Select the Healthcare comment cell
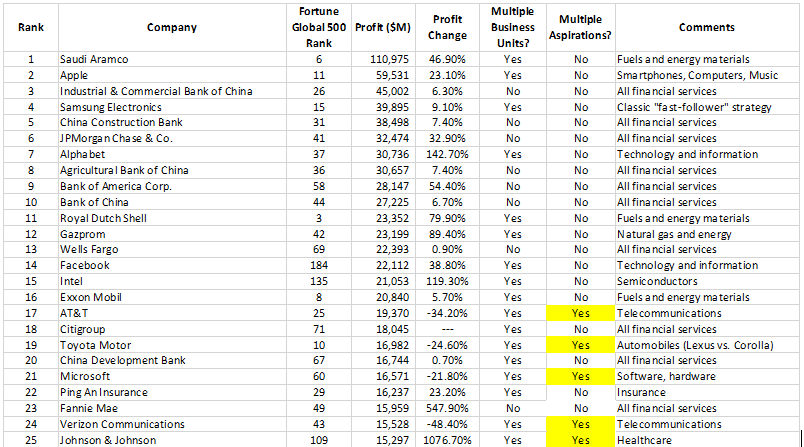Viewport: 804px width, 447px height. point(707,440)
